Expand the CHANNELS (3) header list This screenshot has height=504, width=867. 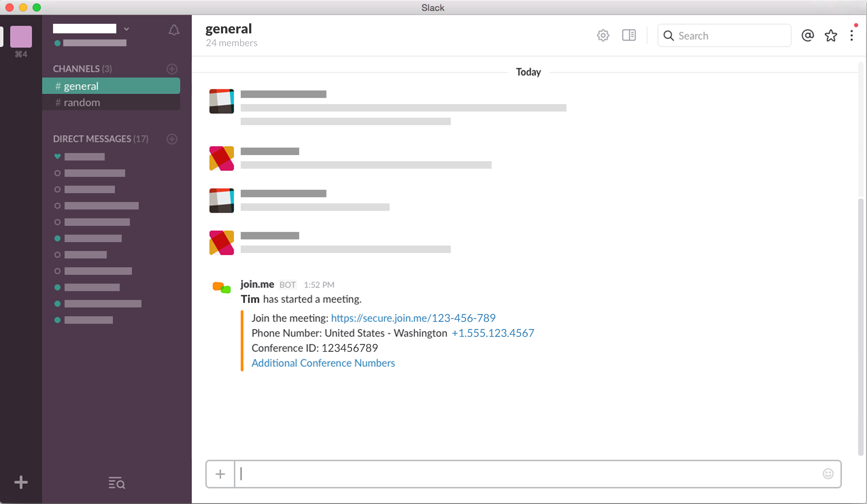(x=82, y=69)
